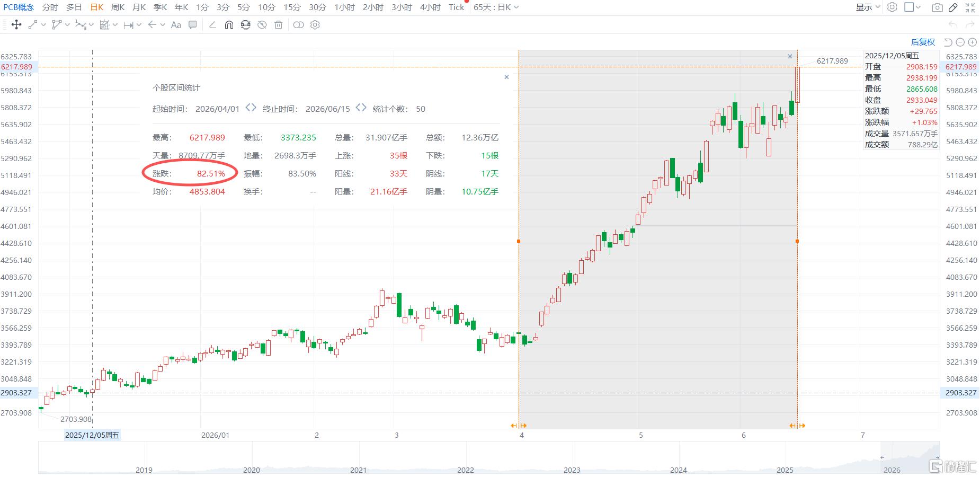Expand the layout square dropdown arrow
980x477 pixels.
[x=918, y=7]
